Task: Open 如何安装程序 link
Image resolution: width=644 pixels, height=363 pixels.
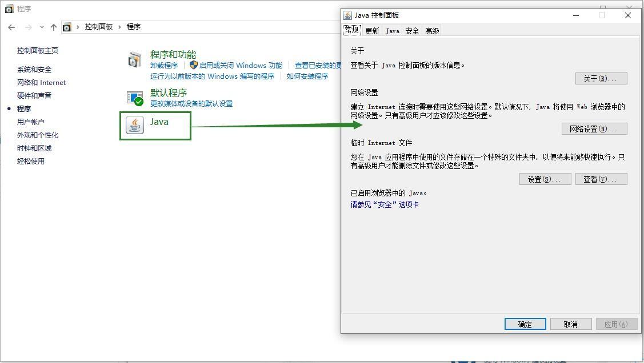Action: point(307,76)
